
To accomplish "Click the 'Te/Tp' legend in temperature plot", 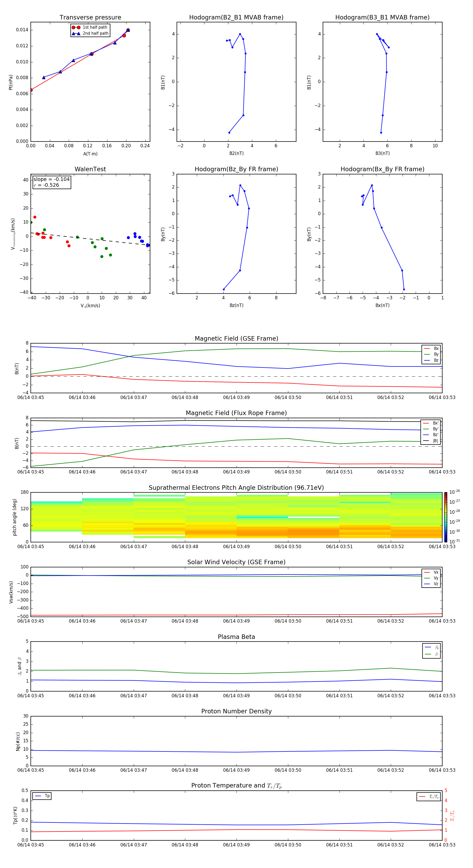I will point(429,796).
